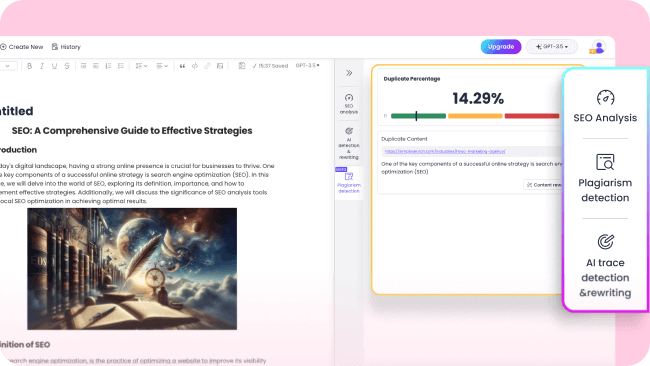650x366 pixels.
Task: Open AI detection & rewriting in sidebar
Action: (349, 143)
